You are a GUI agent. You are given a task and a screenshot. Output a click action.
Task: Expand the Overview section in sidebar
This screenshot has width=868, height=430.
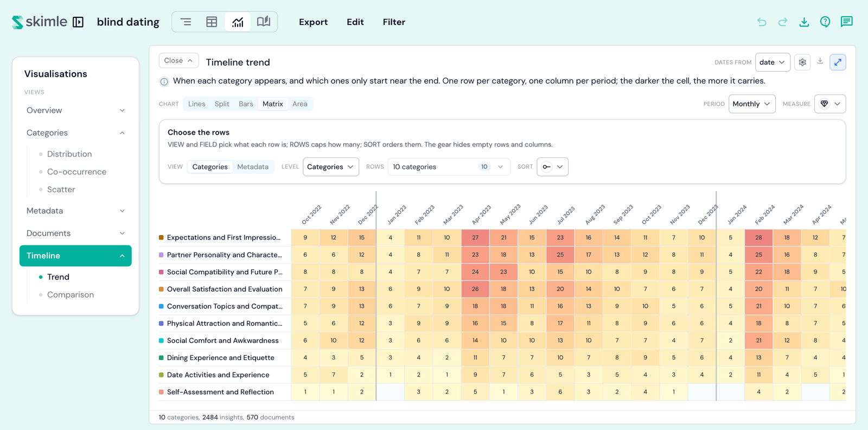pos(75,110)
